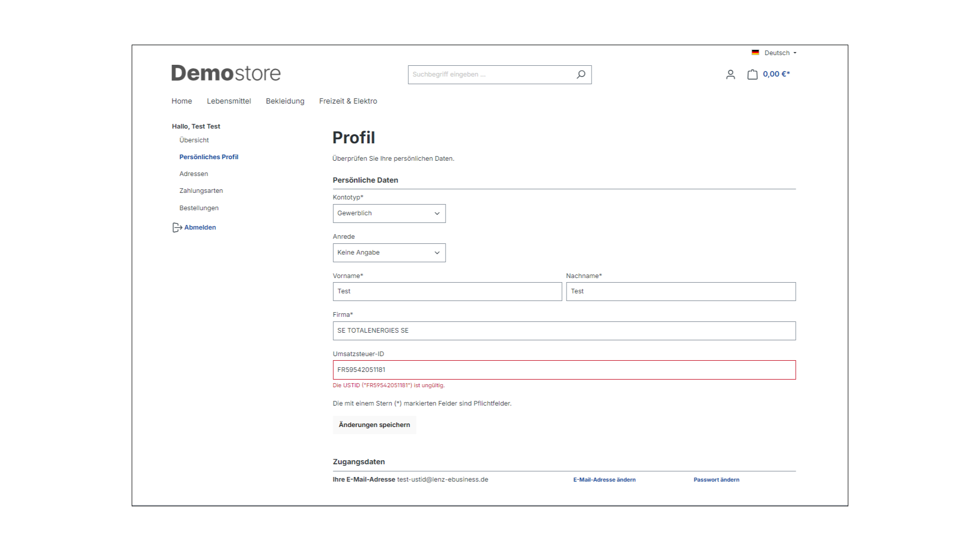Click Passwort ändern link
The height and width of the screenshot is (551, 980).
coord(716,480)
